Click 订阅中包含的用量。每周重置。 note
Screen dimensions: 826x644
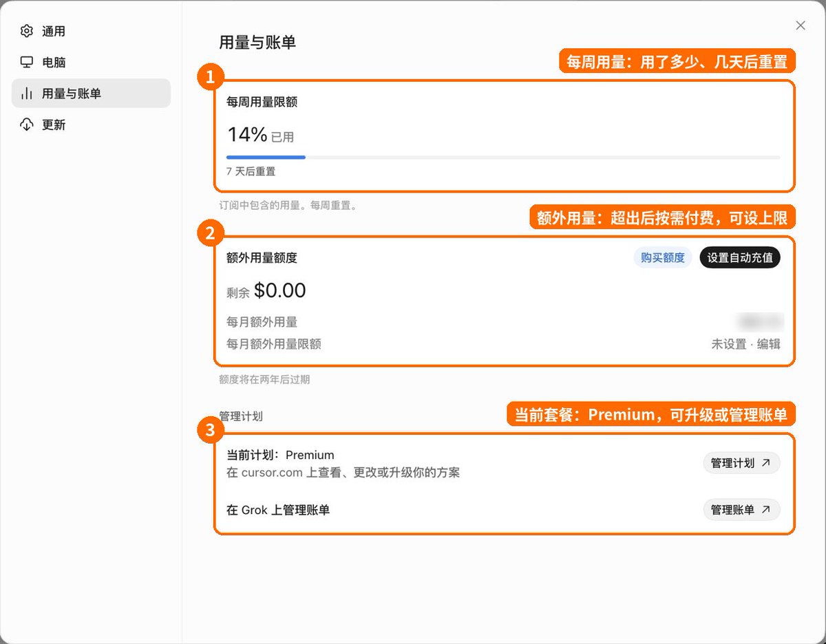[x=288, y=205]
